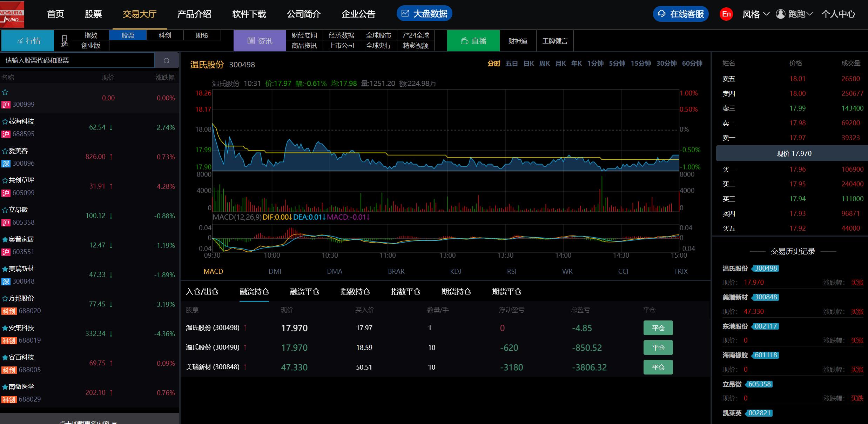
Task: Click the star icon above 300999
Action: 5,92
